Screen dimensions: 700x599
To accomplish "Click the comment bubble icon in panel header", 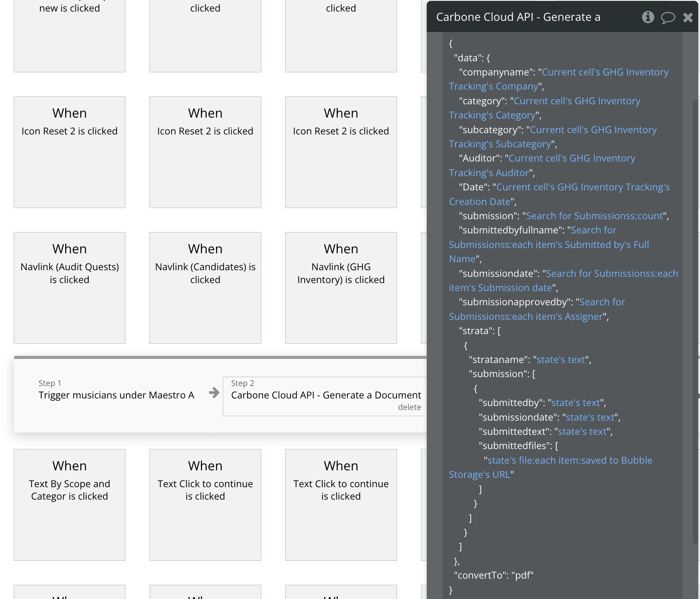I will [668, 17].
